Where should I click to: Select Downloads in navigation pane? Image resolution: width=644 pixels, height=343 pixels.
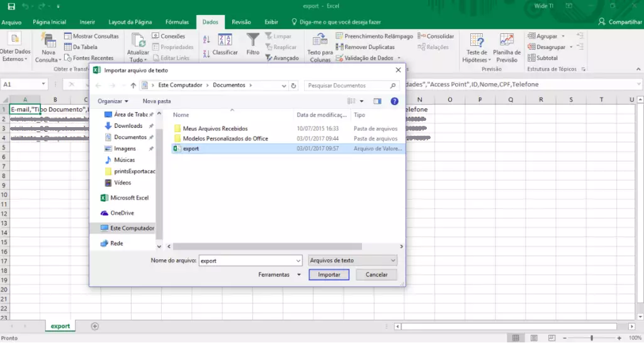(128, 126)
